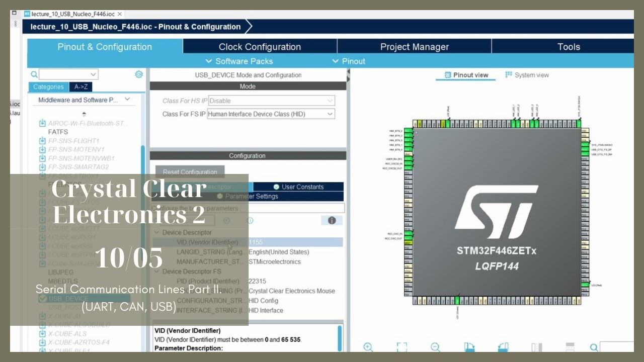The image size is (644, 362).
Task: Open the Software Packs dropdown menu
Action: point(239,61)
